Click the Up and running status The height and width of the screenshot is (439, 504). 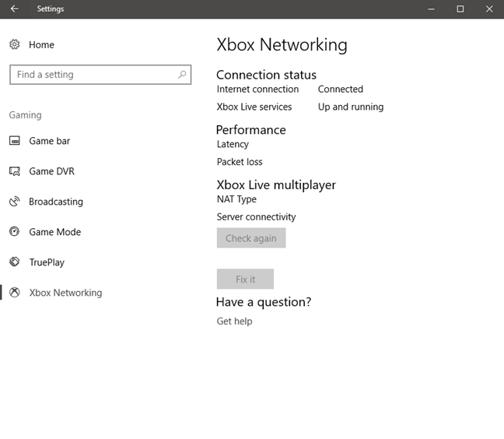point(351,107)
